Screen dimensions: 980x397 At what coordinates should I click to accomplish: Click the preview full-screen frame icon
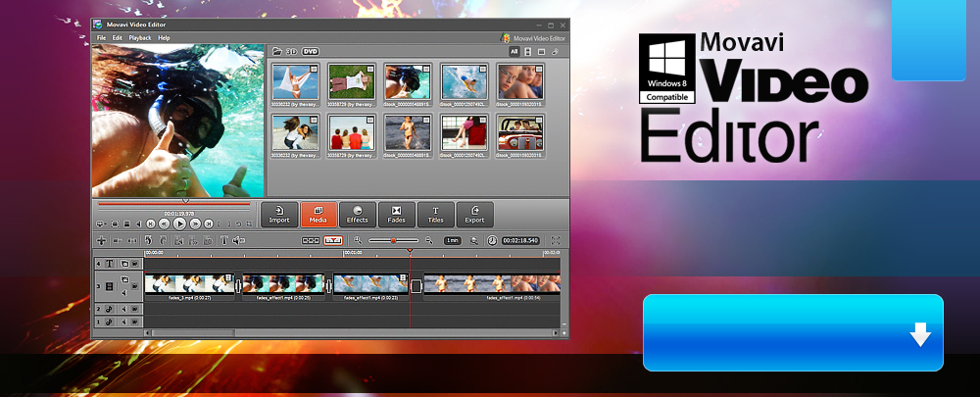(x=115, y=223)
